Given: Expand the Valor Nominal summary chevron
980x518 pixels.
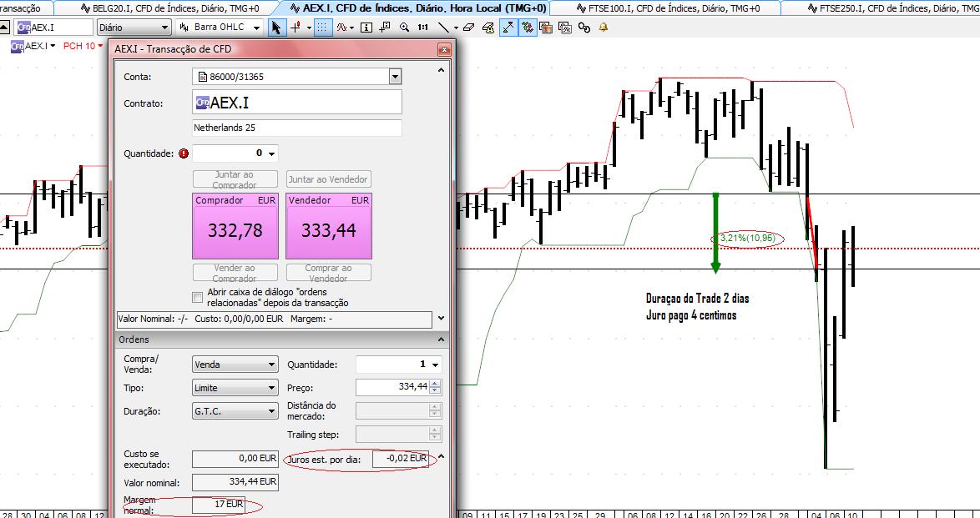Looking at the screenshot, I should pyautogui.click(x=442, y=318).
